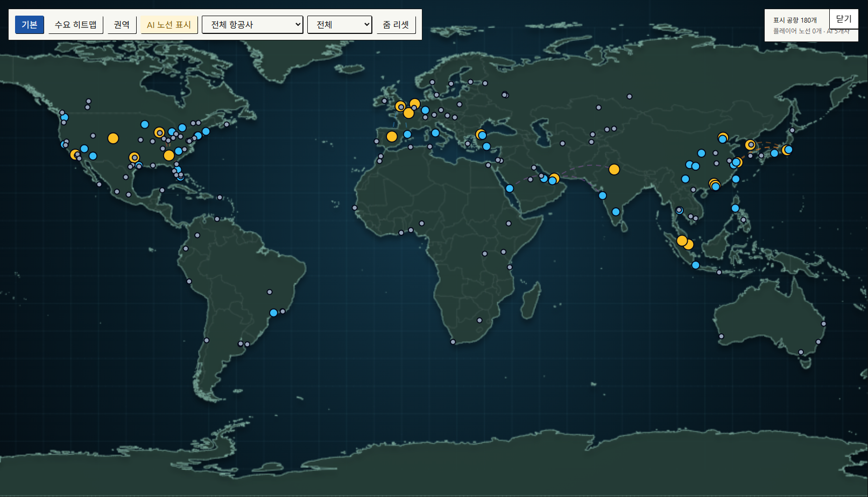Viewport: 868px width, 497px height.
Task: Click the gray marker in Puerto Rico
Action: (220, 198)
